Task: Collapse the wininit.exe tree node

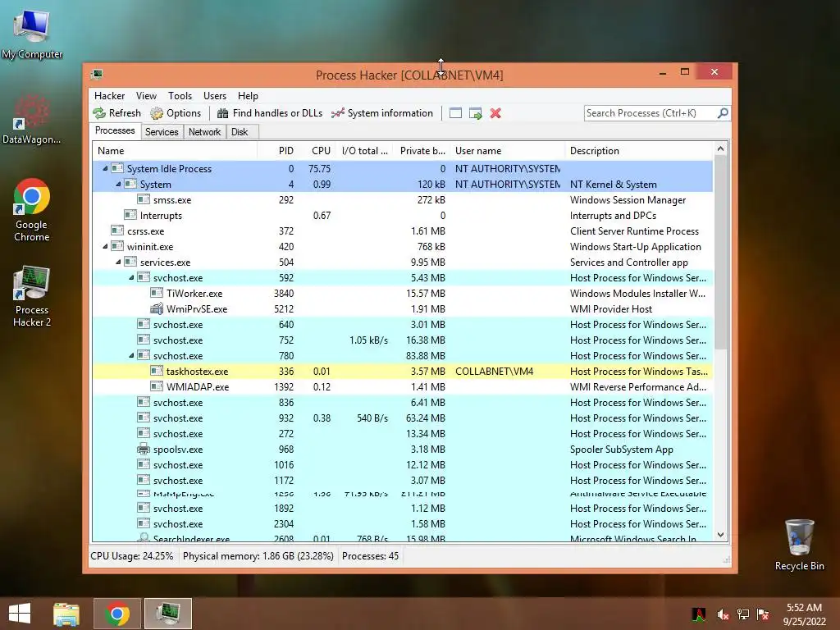Action: (x=105, y=246)
